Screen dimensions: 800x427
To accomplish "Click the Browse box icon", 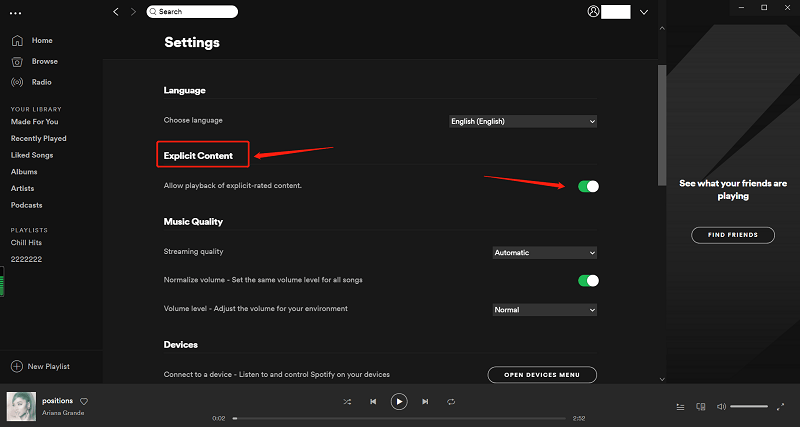I will pos(17,62).
